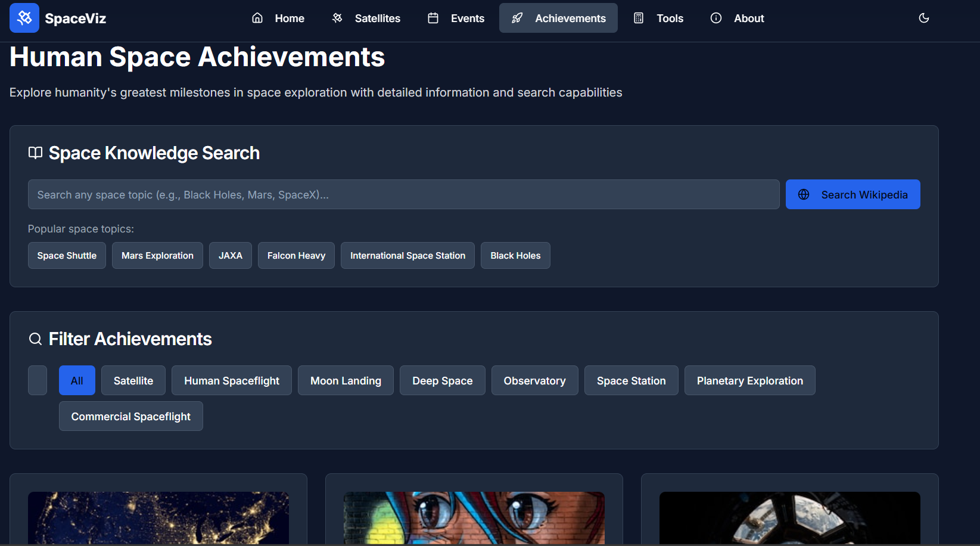980x546 pixels.
Task: Go to the Home page
Action: 278,18
